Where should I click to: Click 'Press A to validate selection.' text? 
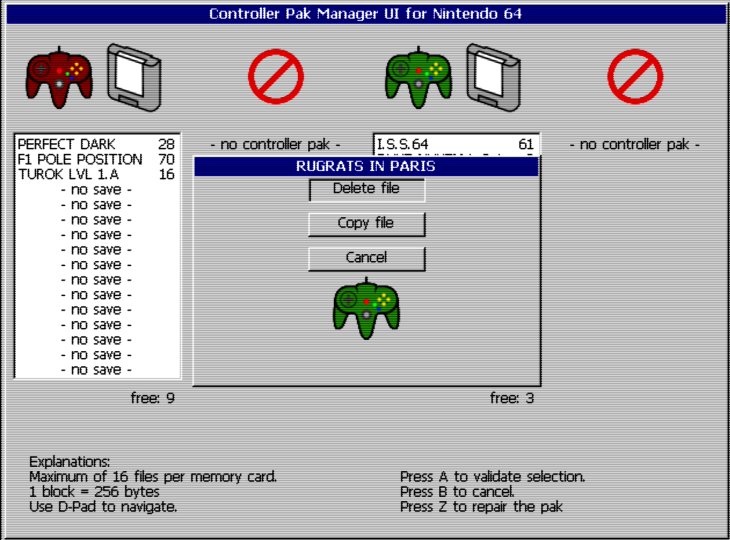tap(493, 477)
